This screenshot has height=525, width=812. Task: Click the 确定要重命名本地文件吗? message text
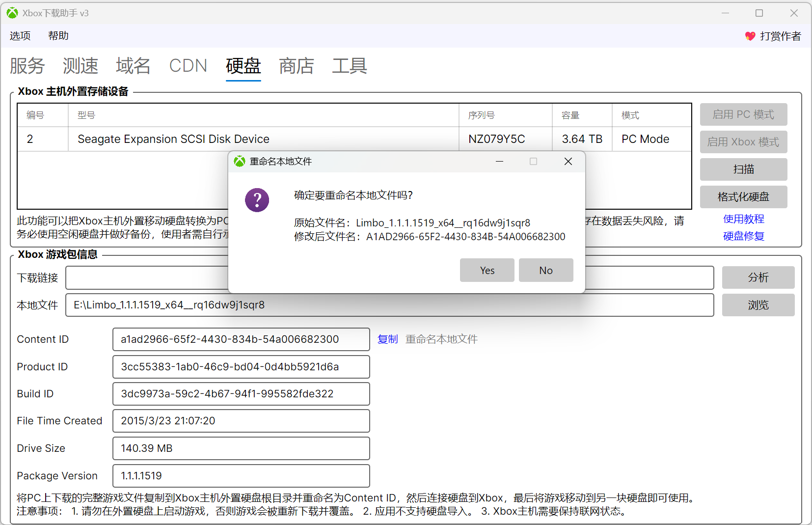[353, 195]
